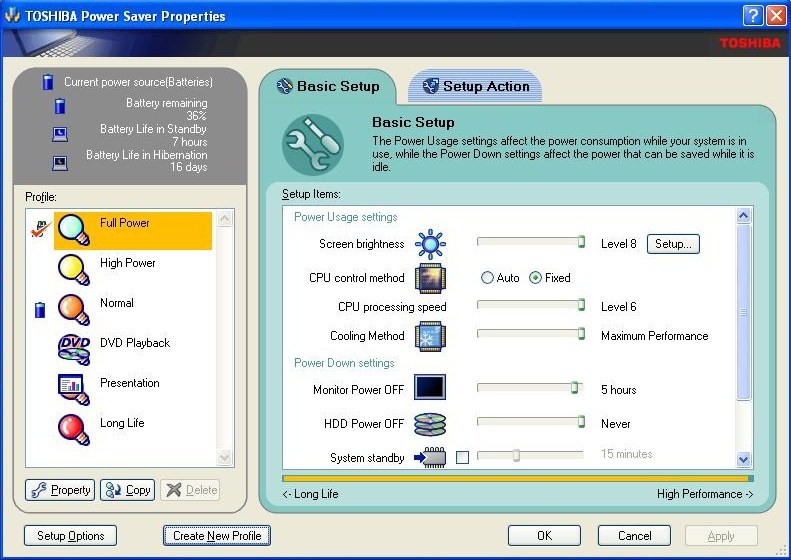This screenshot has height=560, width=791.
Task: Click the Screen brightness sun icon
Action: coord(430,244)
